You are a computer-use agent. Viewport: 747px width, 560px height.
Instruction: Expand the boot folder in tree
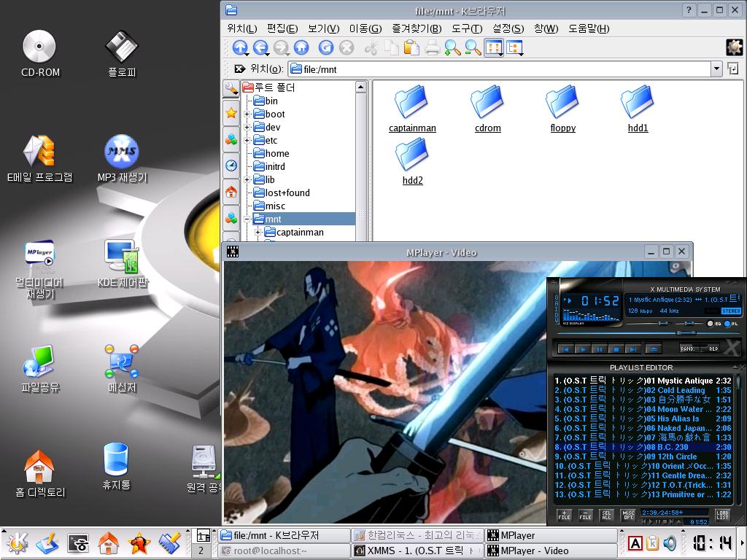[247, 114]
